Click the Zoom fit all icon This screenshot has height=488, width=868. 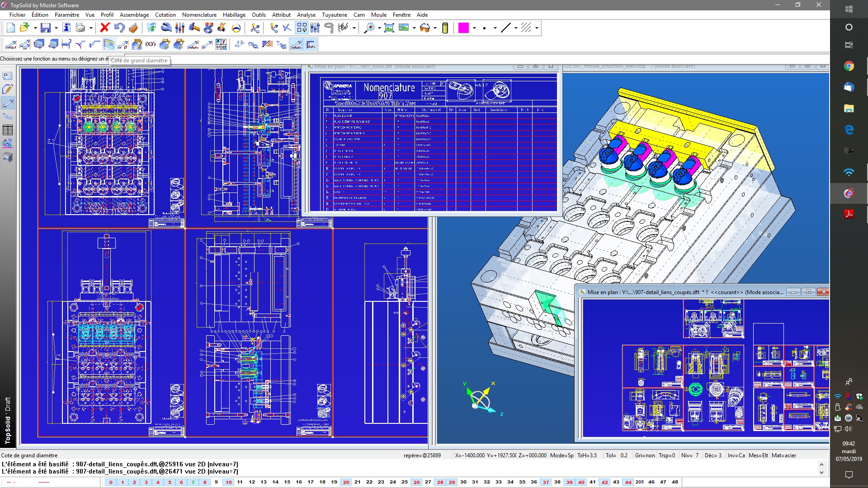389,28
